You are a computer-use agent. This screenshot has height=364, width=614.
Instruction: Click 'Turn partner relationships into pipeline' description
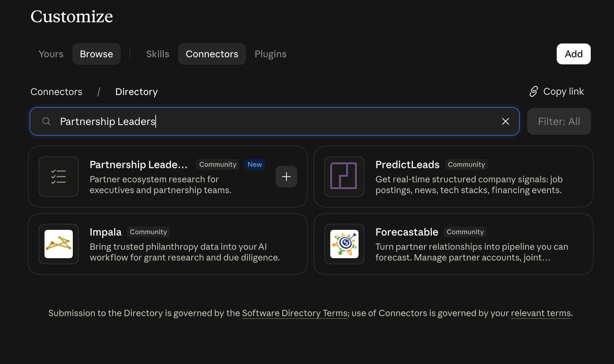pos(472,252)
